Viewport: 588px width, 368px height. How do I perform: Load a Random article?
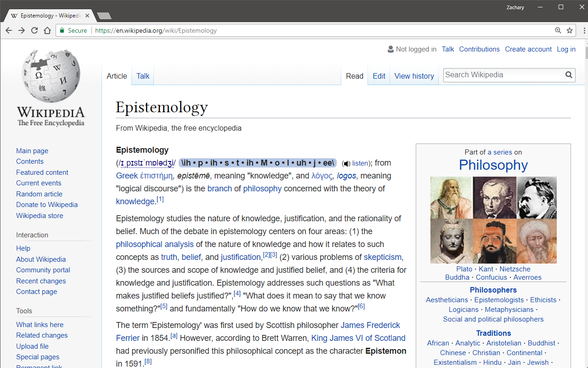point(39,194)
